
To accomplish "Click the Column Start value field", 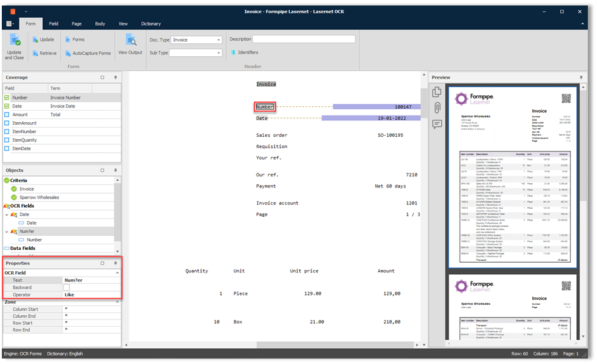I will click(x=92, y=309).
